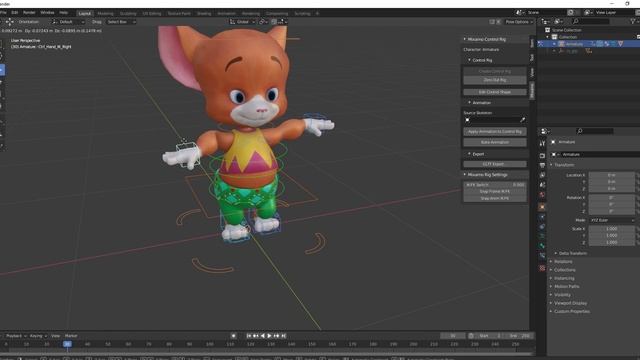Viewport: 640px width, 360px height.
Task: Toggle the snapping magnet icon
Action: (x=274, y=22)
